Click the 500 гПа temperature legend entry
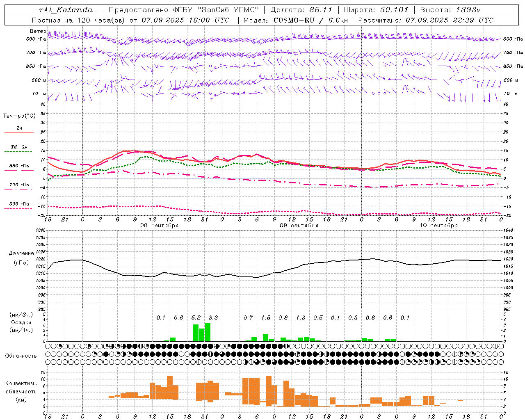The width and height of the screenshot is (525, 420). pyautogui.click(x=19, y=204)
